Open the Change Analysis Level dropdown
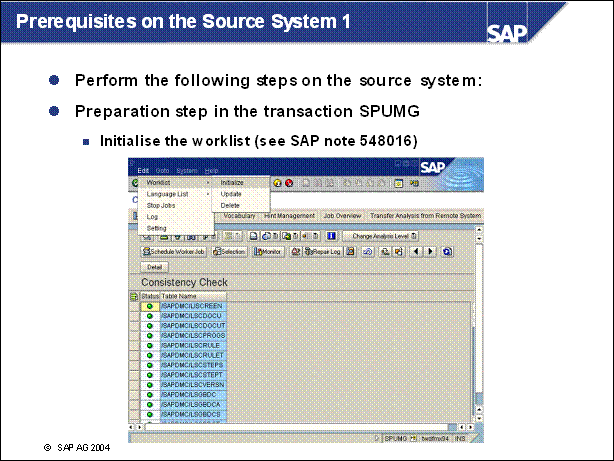This screenshot has height=461, width=614. pyautogui.click(x=380, y=235)
